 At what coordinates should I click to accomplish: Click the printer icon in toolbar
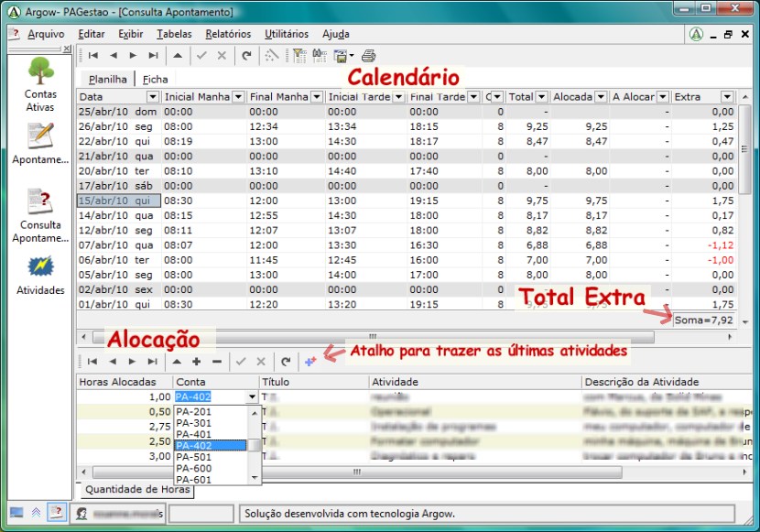click(x=369, y=56)
